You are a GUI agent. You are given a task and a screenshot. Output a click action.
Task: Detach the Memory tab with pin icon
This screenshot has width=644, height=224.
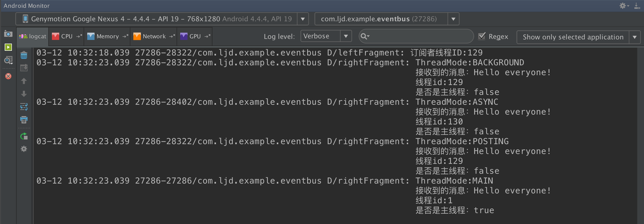coord(125,36)
